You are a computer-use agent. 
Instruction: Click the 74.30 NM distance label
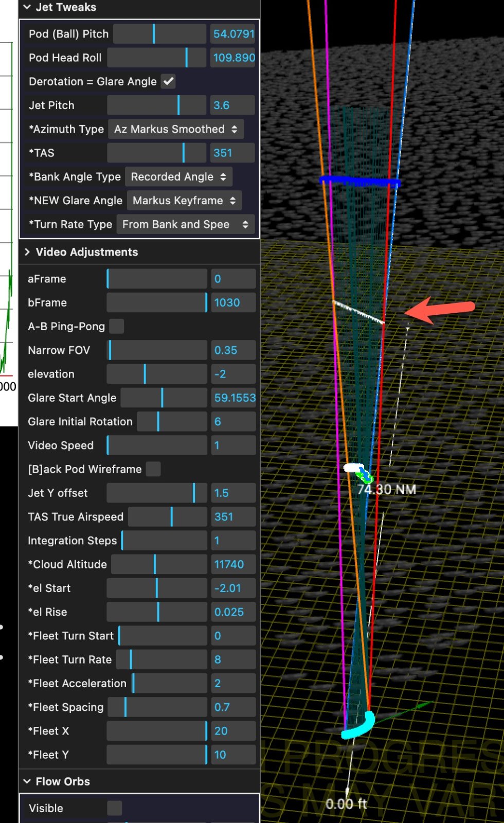pos(387,489)
